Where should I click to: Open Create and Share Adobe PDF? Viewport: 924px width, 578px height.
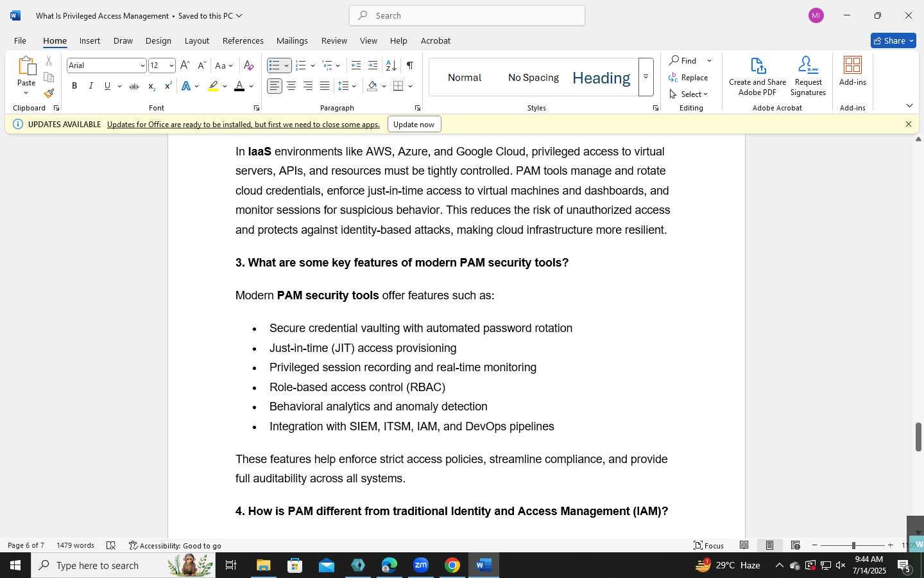(757, 76)
